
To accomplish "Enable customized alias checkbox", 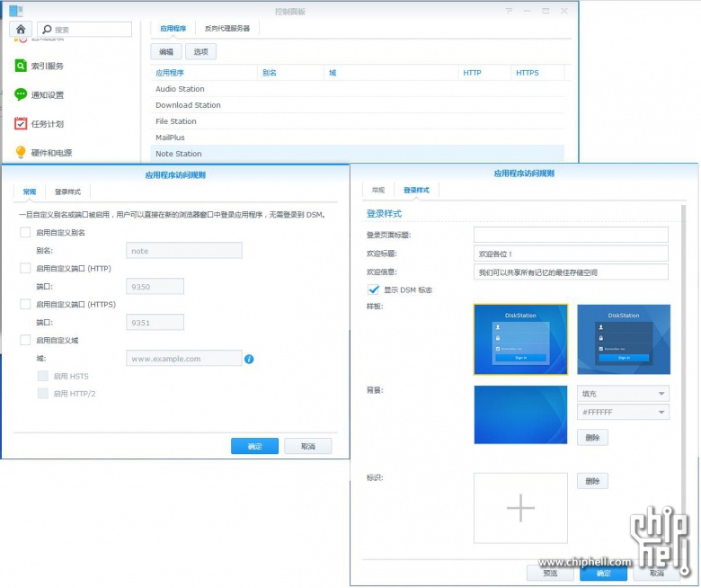I will (25, 233).
